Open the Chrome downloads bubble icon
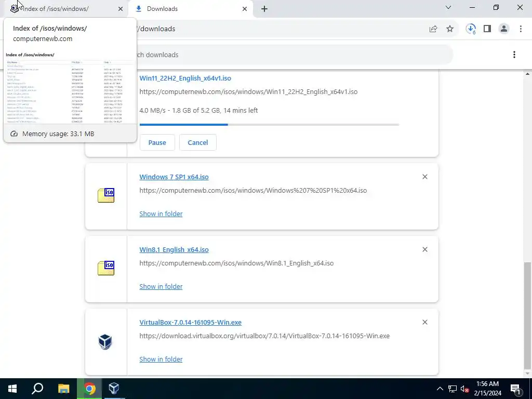Image resolution: width=532 pixels, height=399 pixels. (471, 29)
